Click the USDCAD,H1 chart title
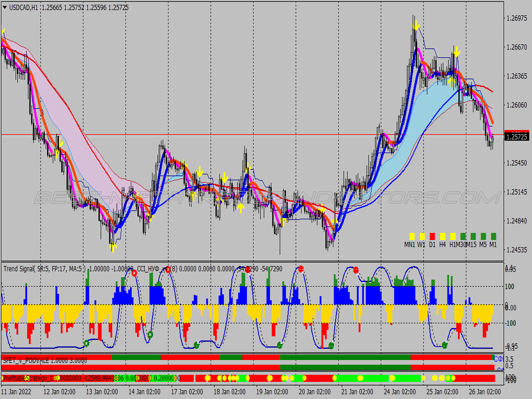 [x=24, y=8]
